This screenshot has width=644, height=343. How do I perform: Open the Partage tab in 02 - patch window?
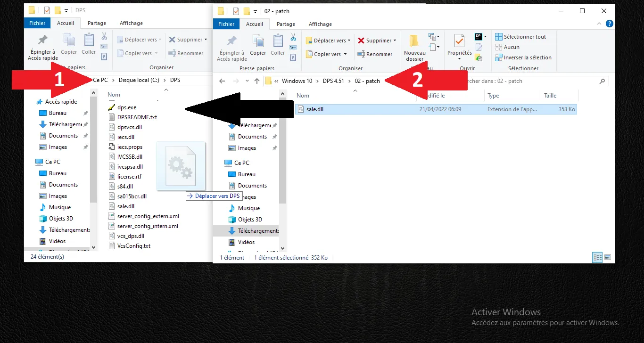coord(286,24)
